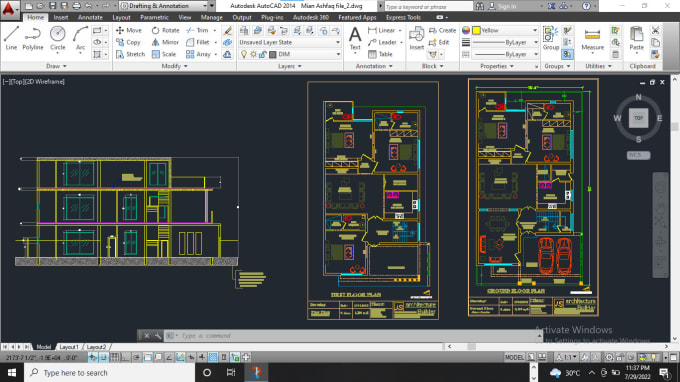Open the ByLayer lineweight dropdown

click(505, 42)
